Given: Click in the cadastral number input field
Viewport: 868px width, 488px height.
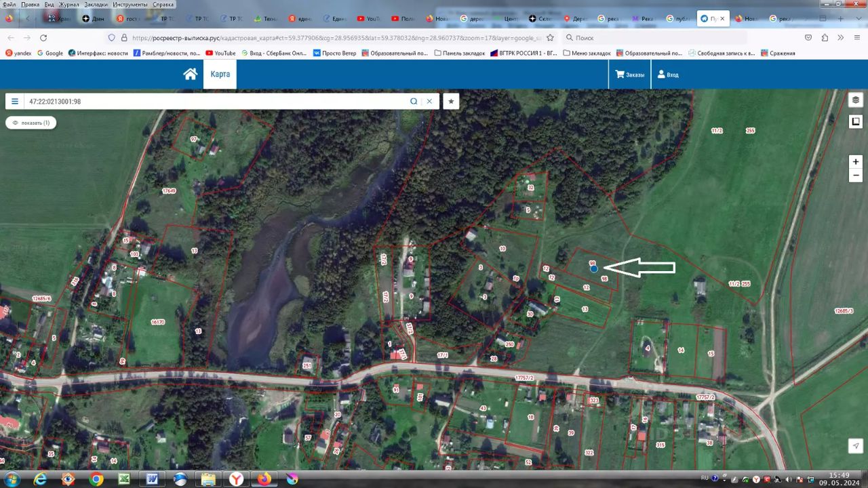Looking at the screenshot, I should point(217,102).
